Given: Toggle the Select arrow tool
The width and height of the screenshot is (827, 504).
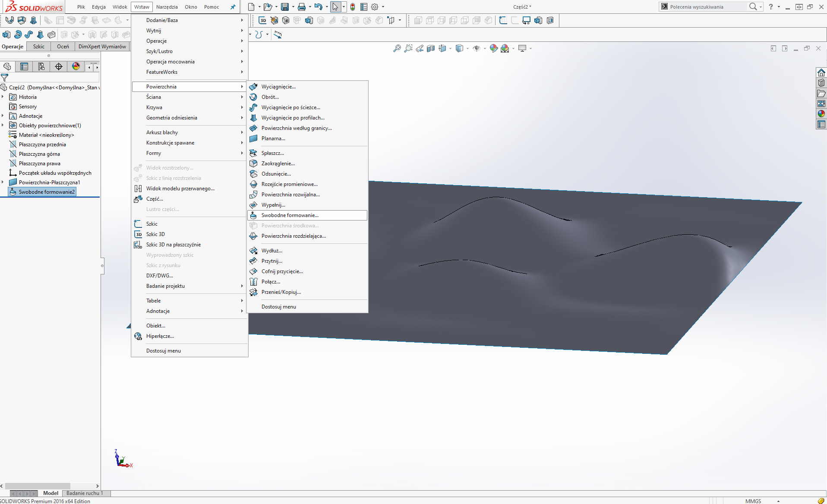Looking at the screenshot, I should pos(335,7).
